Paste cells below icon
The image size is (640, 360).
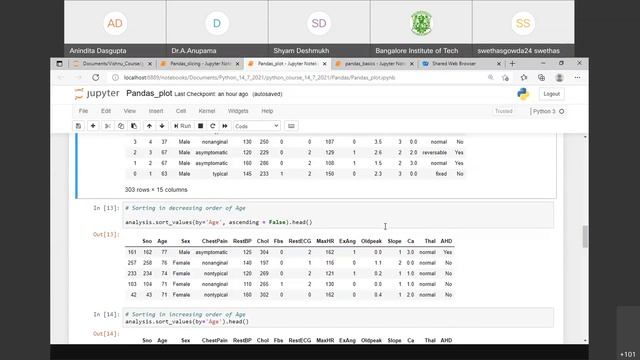[134, 126]
